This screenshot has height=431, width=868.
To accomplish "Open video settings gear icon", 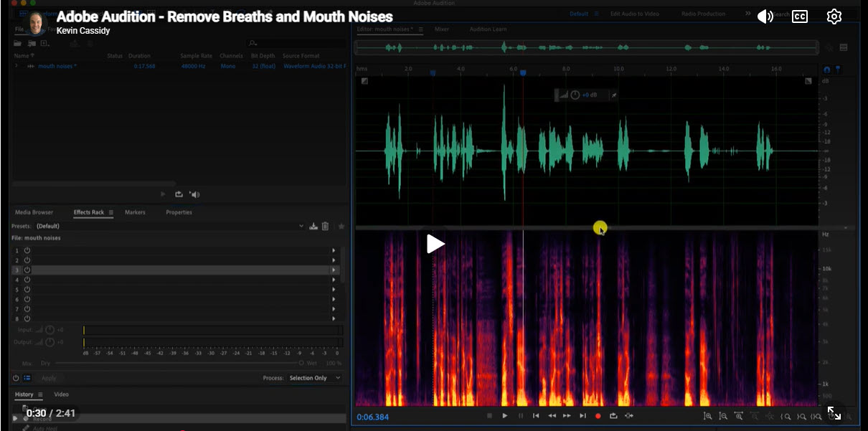I will [x=834, y=16].
